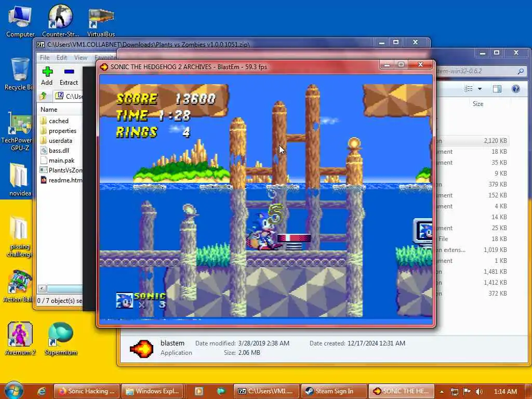Switch to SONIC THE HE... taskbar button
Image resolution: width=532 pixels, height=399 pixels.
[x=401, y=391]
